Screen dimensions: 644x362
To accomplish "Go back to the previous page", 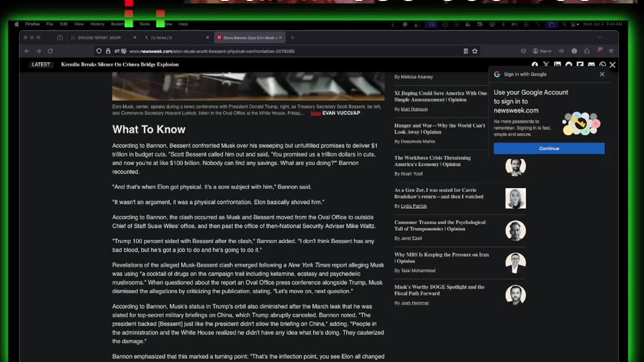I will click(x=27, y=51).
